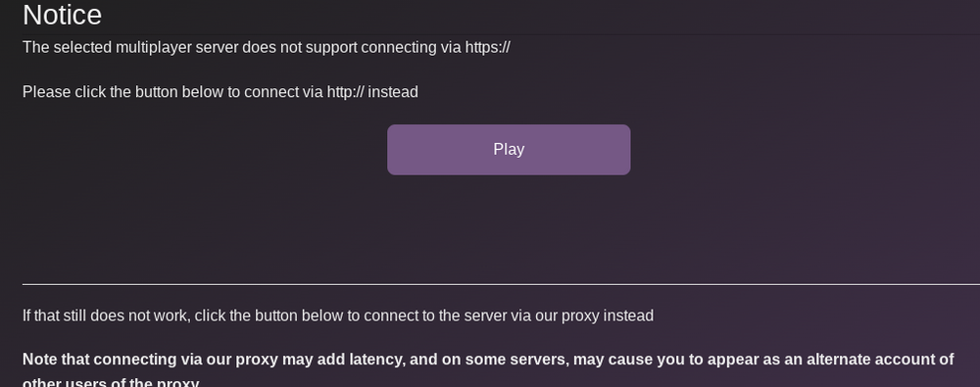Click the "http://" text in second sentence
Screen dimensions: 980x387
345,92
